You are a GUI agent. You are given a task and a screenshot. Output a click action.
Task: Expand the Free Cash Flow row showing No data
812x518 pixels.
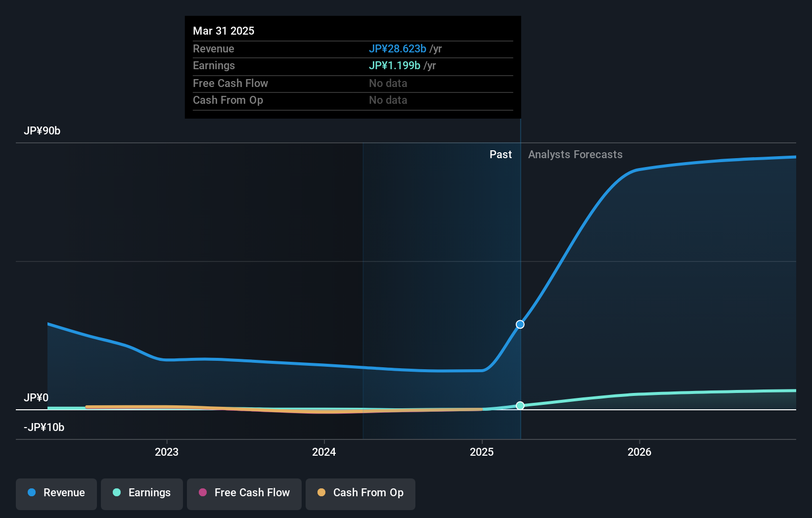(230, 83)
